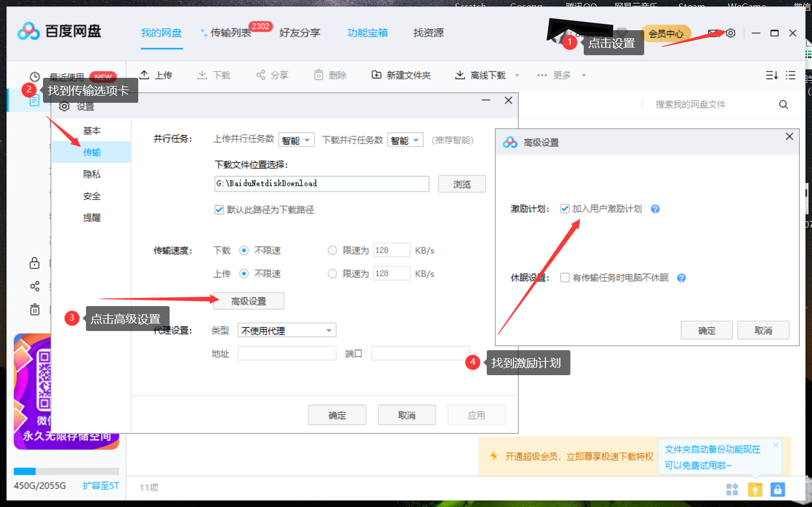This screenshot has height=507, width=812.
Task: Open the hidden space lock icon in sidebar
Action: point(34,263)
